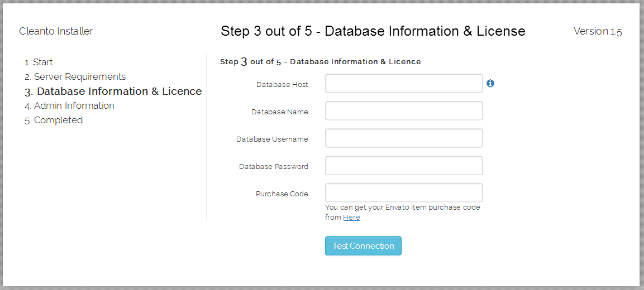Click the Database Password field label
This screenshot has width=644, height=290.
click(x=274, y=167)
